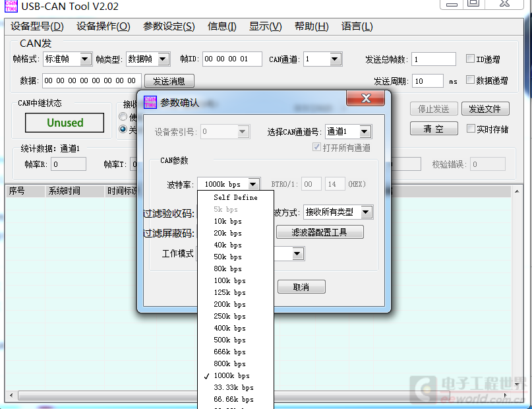Viewport: 532px width, 409px height.
Task: Select 66.66k bps baud rate
Action: (235, 400)
